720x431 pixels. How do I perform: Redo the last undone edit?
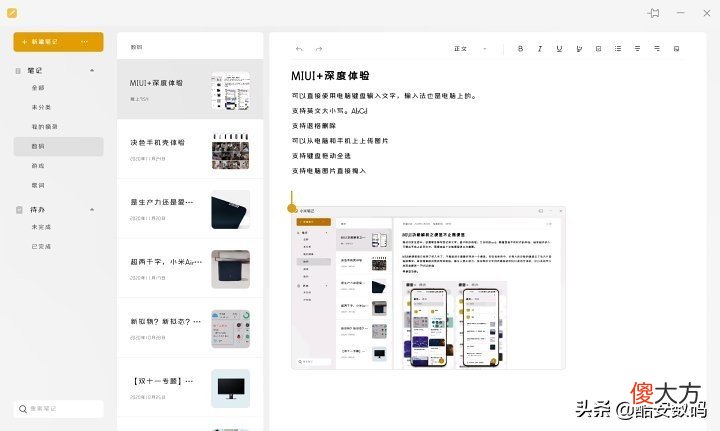coord(319,49)
